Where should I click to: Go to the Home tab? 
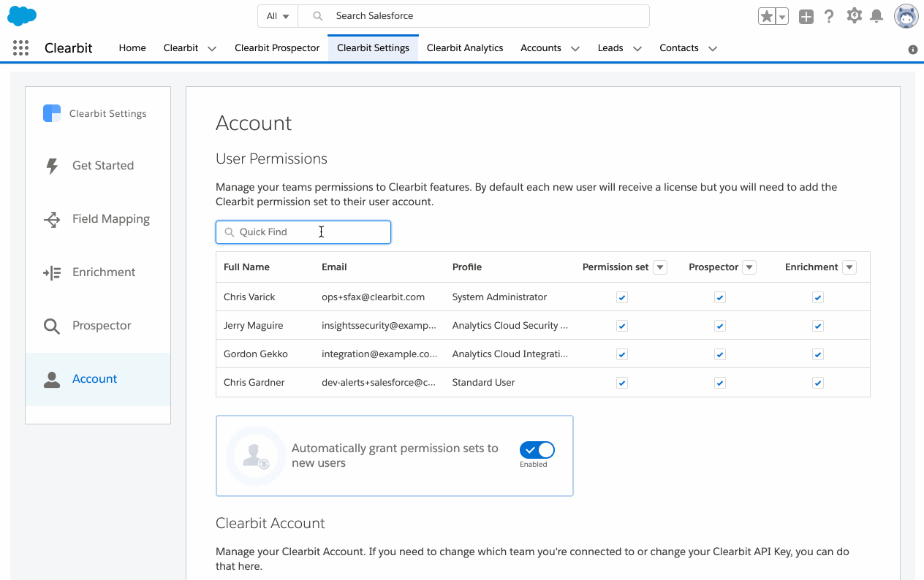[132, 48]
